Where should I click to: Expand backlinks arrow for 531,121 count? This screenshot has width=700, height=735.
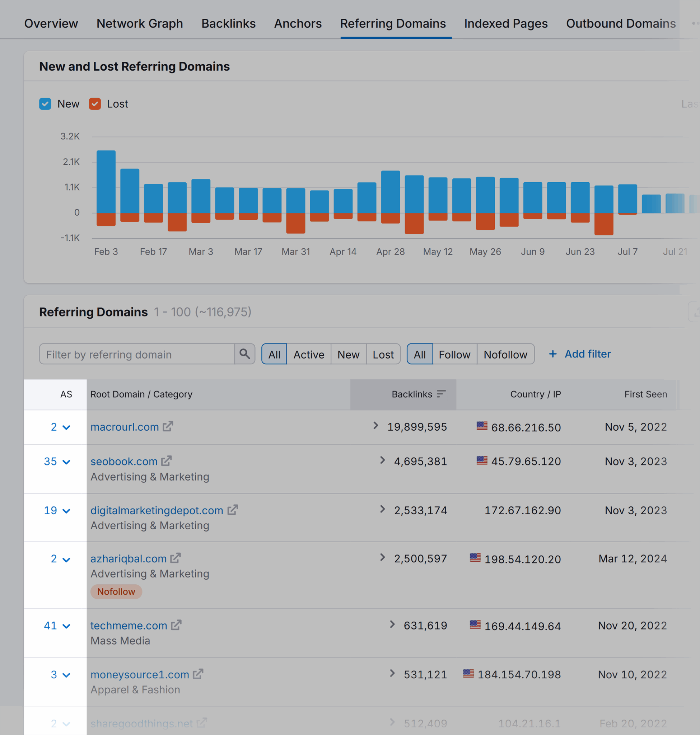392,673
